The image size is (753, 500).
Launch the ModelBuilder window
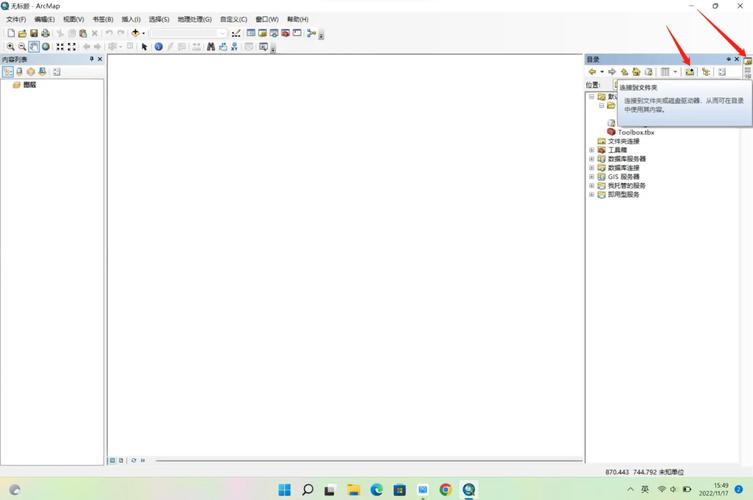click(x=311, y=33)
